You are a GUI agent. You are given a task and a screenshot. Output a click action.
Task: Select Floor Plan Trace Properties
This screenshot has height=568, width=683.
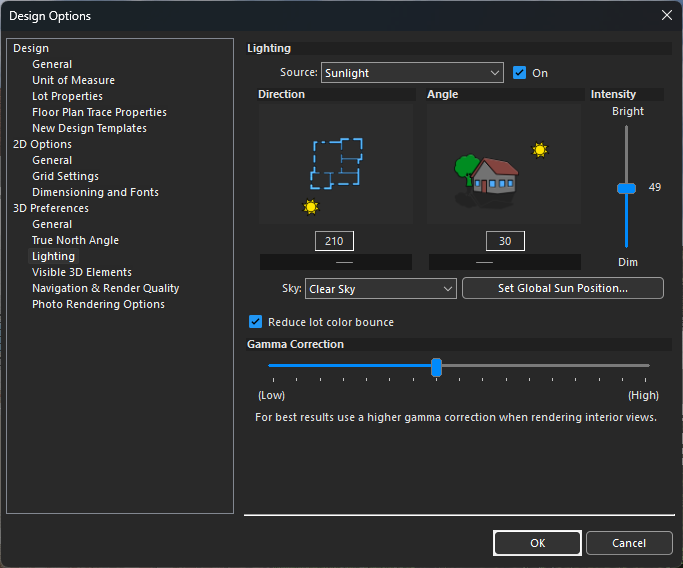coord(99,112)
